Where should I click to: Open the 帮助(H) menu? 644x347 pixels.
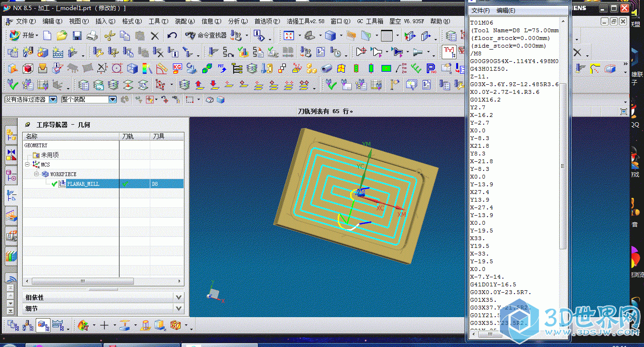point(440,21)
